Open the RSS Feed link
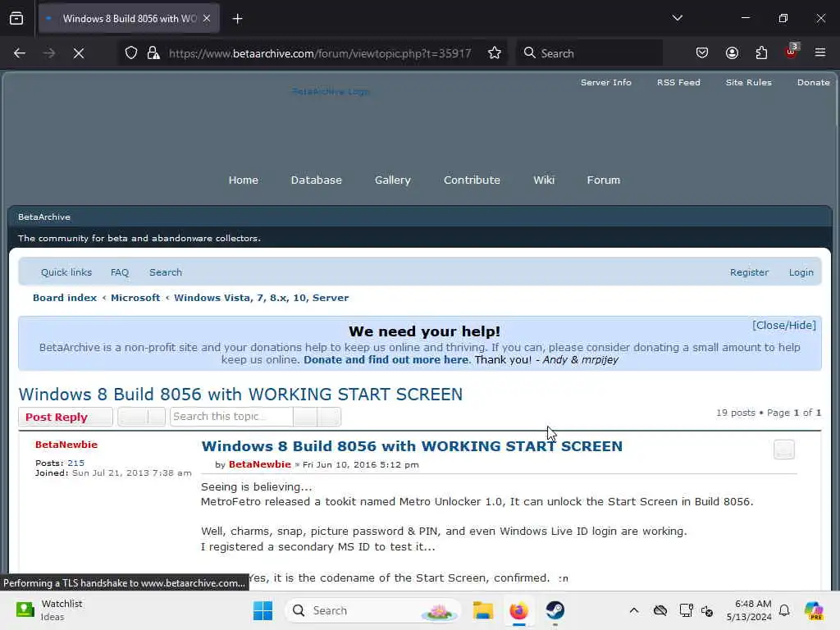The width and height of the screenshot is (840, 630). (678, 83)
